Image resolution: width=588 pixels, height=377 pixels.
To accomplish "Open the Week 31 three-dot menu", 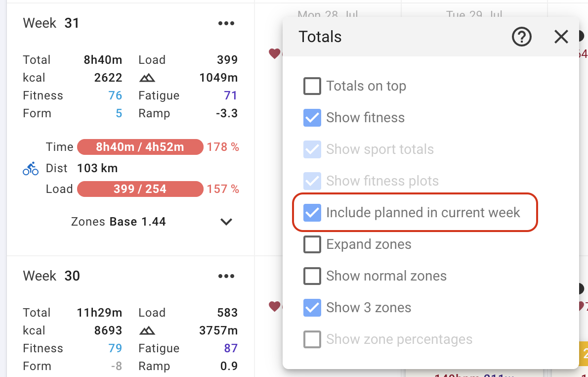I will pos(226,23).
